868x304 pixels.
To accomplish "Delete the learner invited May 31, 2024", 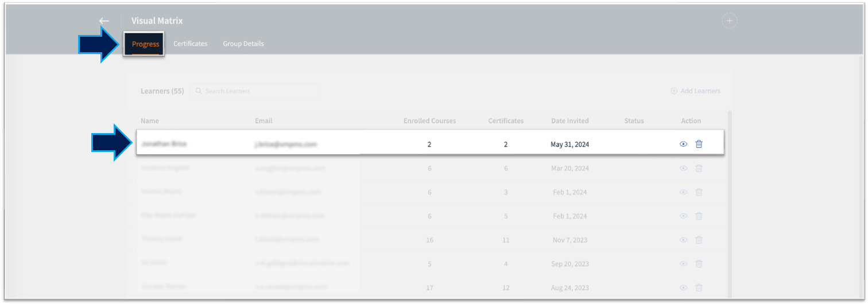I will (x=699, y=145).
